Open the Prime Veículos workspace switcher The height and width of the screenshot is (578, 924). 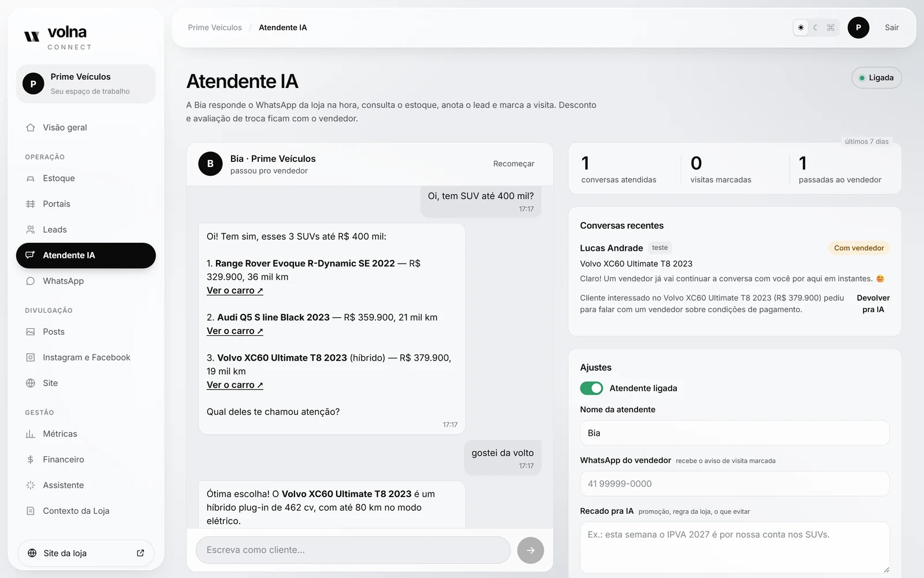[x=86, y=84]
